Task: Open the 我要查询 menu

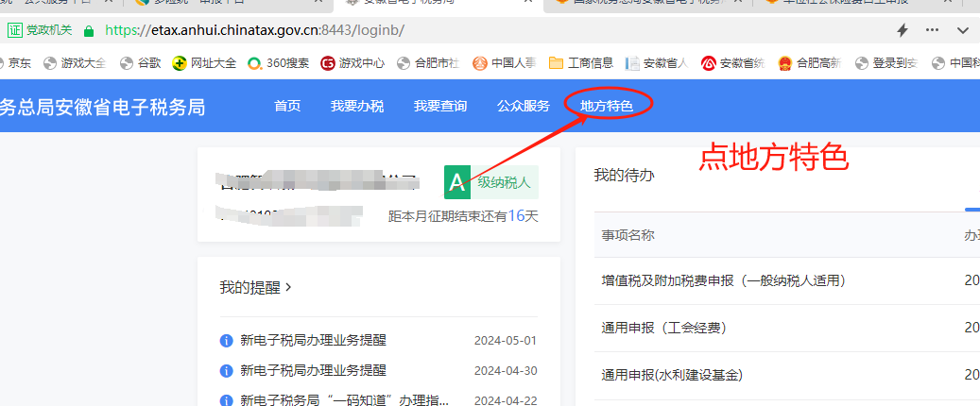Action: [440, 106]
